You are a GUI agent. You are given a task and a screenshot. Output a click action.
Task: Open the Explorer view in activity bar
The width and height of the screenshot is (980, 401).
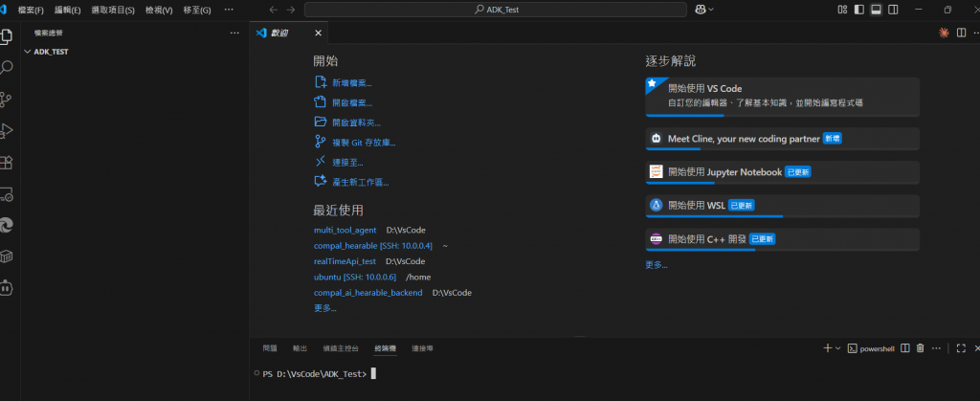point(6,36)
